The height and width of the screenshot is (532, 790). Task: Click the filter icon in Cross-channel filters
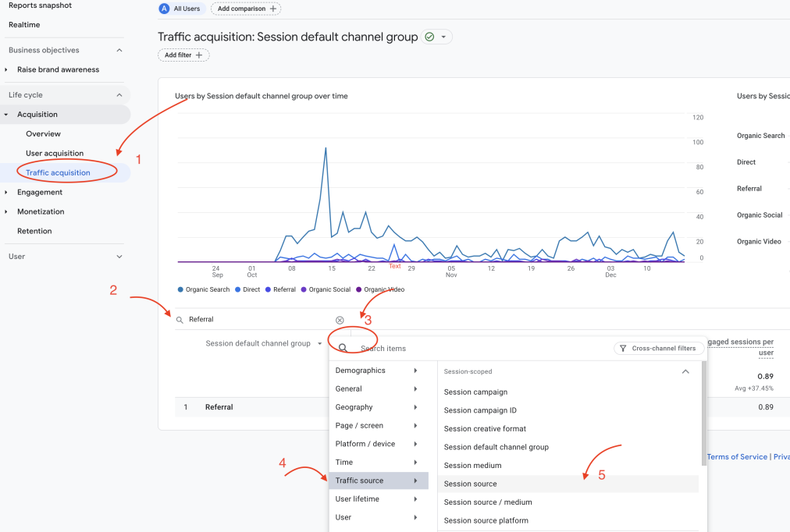coord(625,349)
